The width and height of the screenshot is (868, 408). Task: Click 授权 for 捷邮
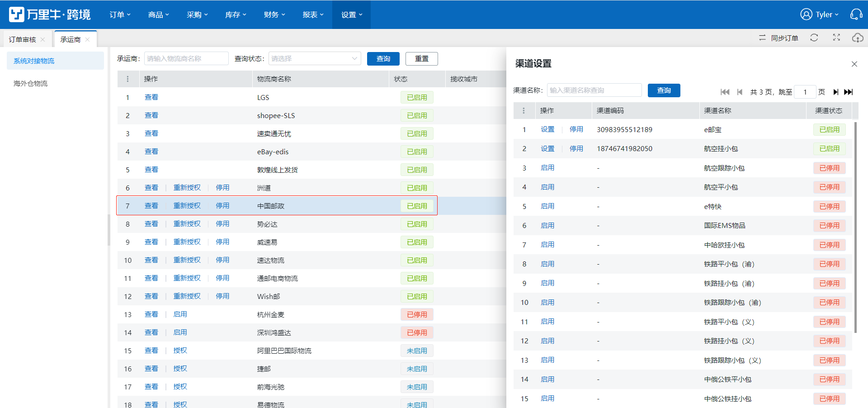[x=180, y=369]
